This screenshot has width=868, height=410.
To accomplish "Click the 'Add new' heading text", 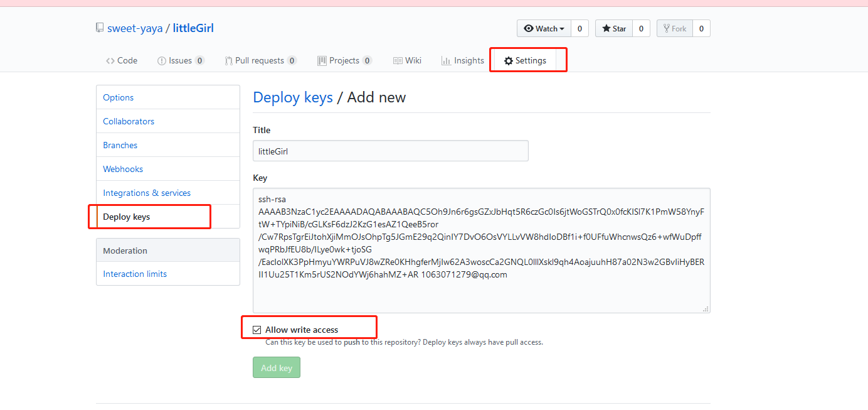I will pos(376,97).
